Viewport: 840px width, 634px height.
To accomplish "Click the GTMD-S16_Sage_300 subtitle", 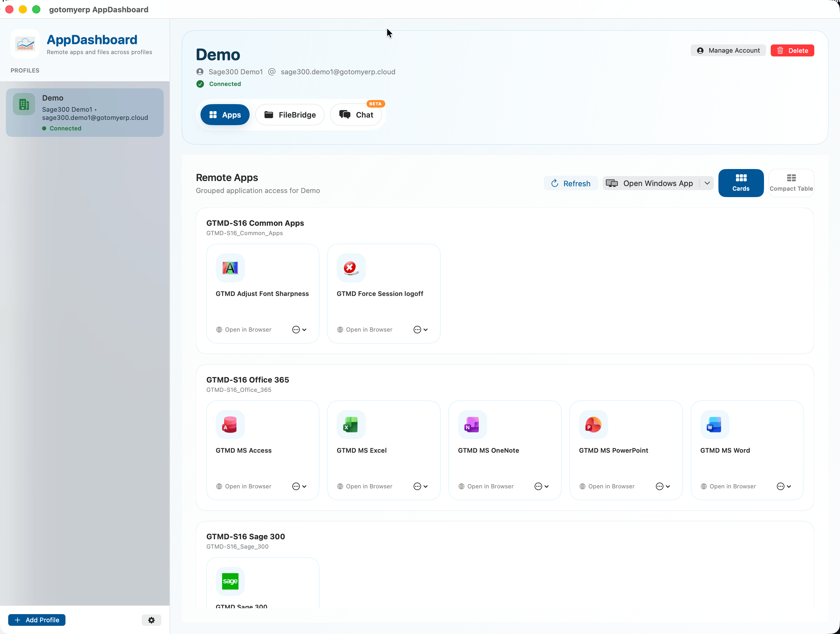I will pyautogui.click(x=237, y=547).
